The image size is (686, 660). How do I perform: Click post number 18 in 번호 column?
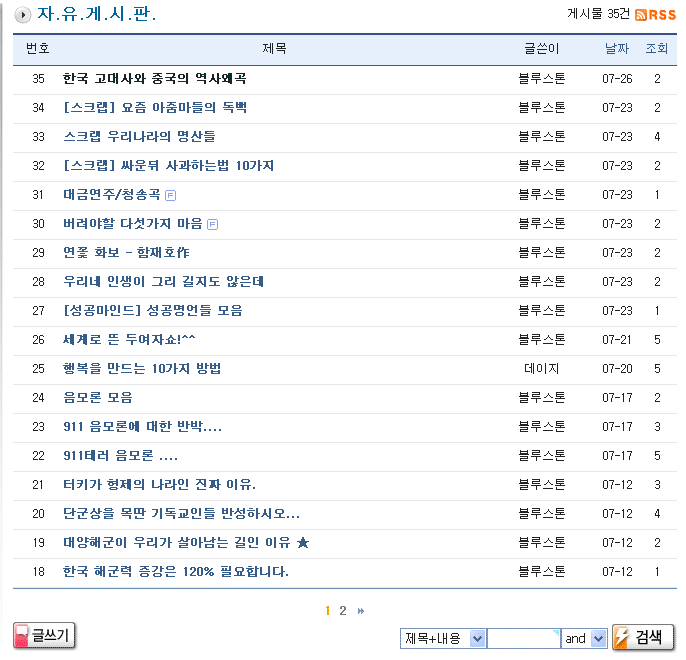coord(38,572)
